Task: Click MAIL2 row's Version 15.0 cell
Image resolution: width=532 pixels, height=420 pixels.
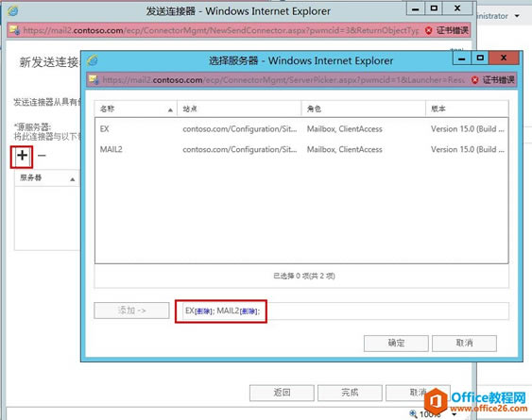Action: point(468,149)
